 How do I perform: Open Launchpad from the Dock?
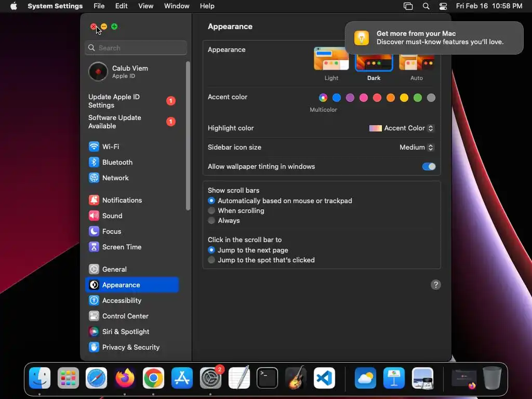coord(68,378)
